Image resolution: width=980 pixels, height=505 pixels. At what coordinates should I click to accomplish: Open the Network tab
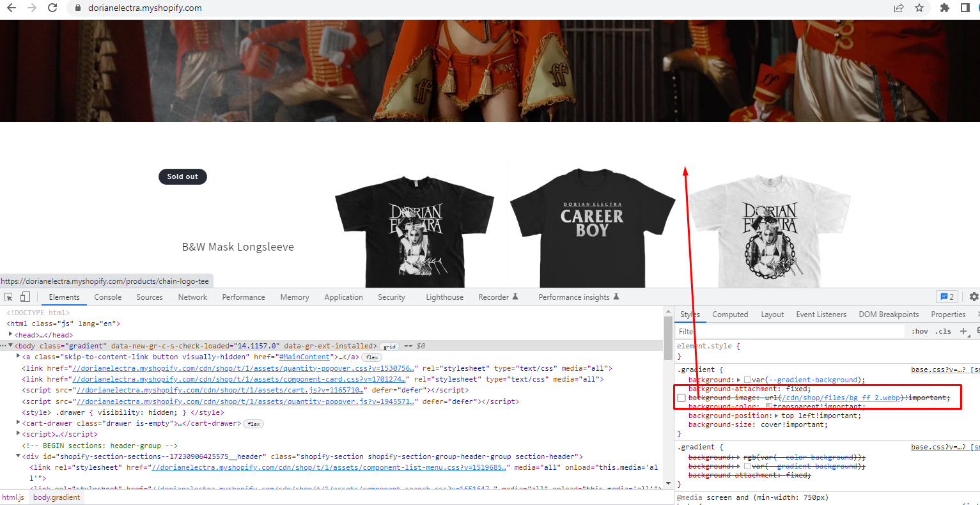pyautogui.click(x=192, y=297)
